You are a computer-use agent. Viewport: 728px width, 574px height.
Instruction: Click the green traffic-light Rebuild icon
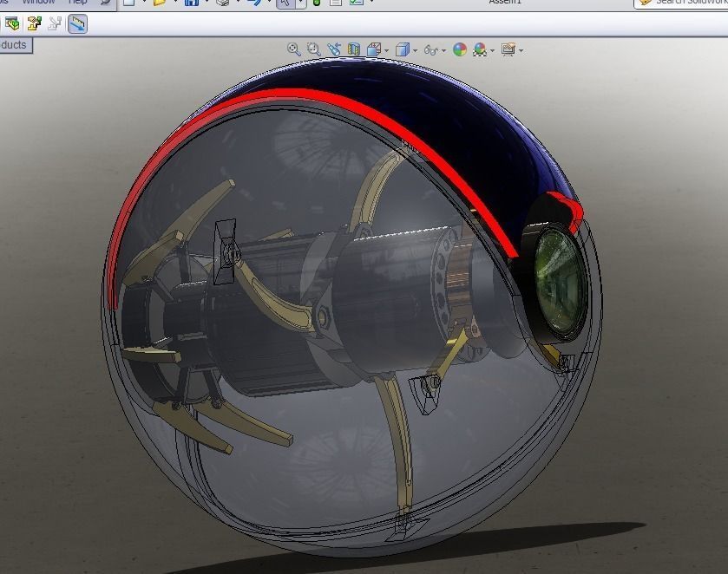click(317, 3)
